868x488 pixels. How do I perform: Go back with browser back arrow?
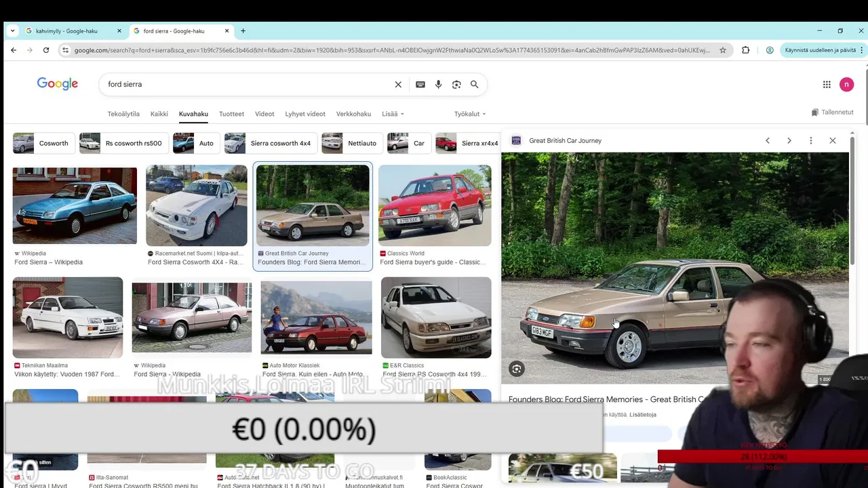point(14,50)
